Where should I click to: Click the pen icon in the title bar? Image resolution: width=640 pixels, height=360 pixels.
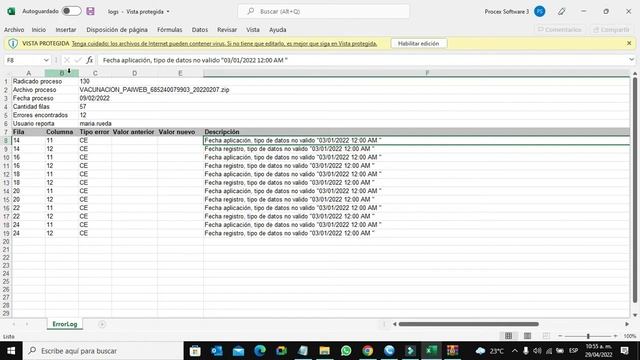coord(562,11)
